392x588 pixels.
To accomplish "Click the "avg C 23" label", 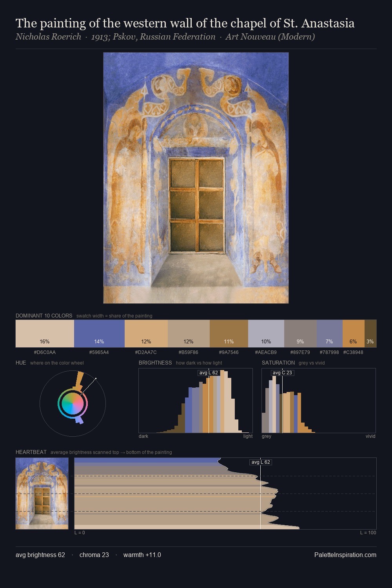I will tap(282, 373).
